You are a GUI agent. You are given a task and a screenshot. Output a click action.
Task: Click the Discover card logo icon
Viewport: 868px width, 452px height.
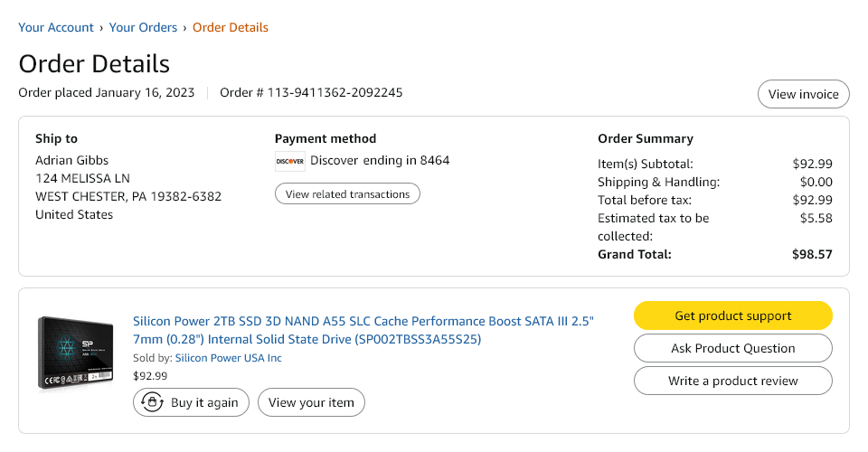tap(289, 162)
